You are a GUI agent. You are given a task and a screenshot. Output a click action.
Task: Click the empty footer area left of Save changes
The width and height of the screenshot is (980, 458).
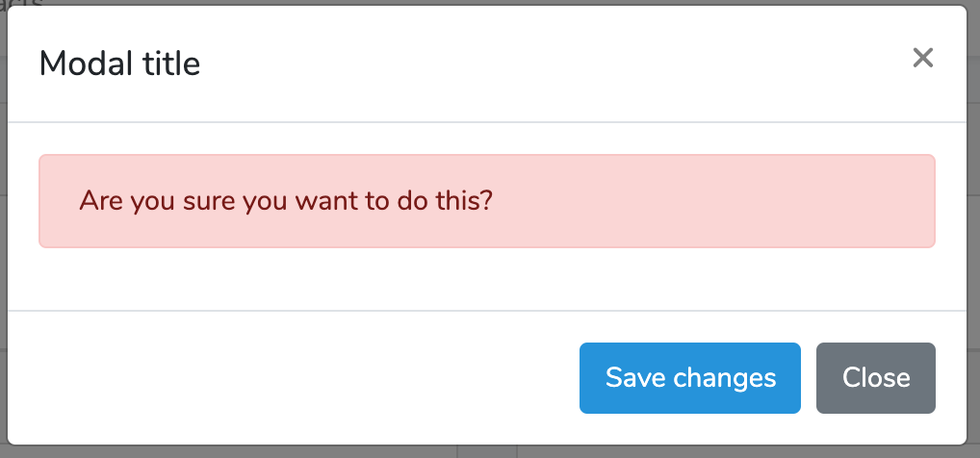tap(289, 377)
